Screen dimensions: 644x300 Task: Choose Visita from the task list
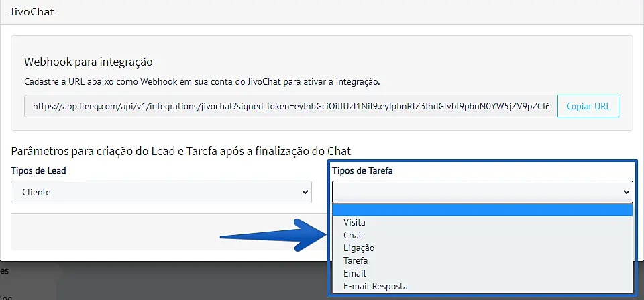pos(354,222)
